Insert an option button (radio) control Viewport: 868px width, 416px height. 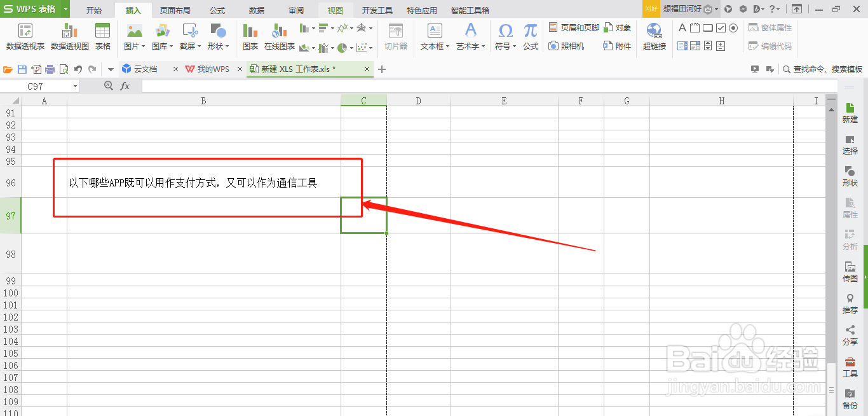click(733, 28)
